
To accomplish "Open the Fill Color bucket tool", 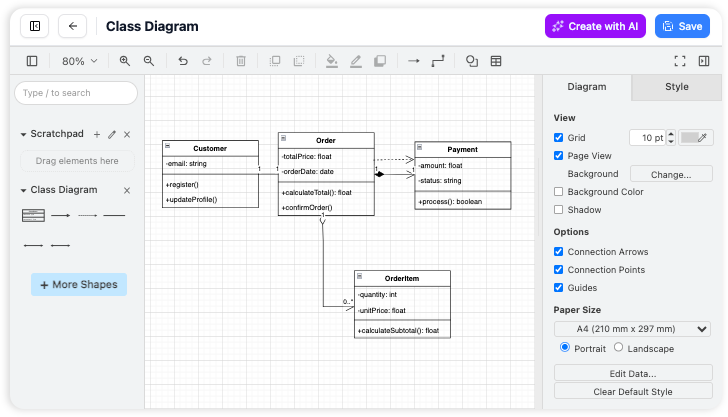I will pos(332,61).
